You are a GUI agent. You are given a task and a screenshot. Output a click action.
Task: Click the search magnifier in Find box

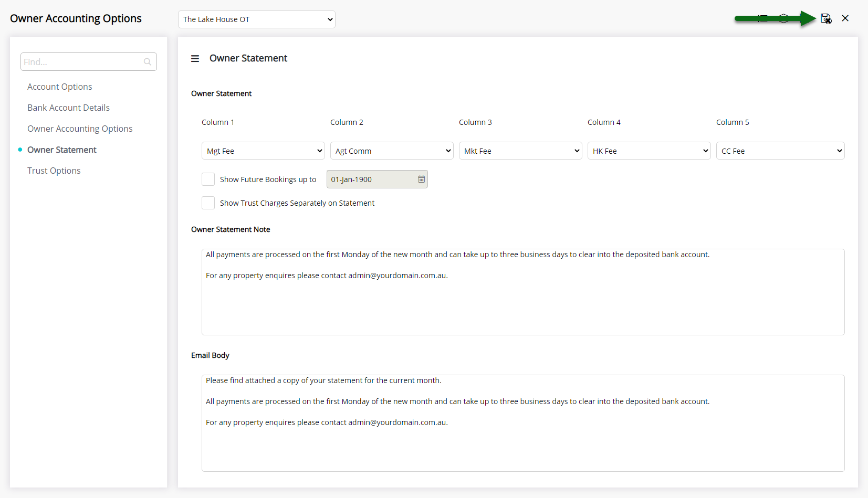click(x=148, y=62)
